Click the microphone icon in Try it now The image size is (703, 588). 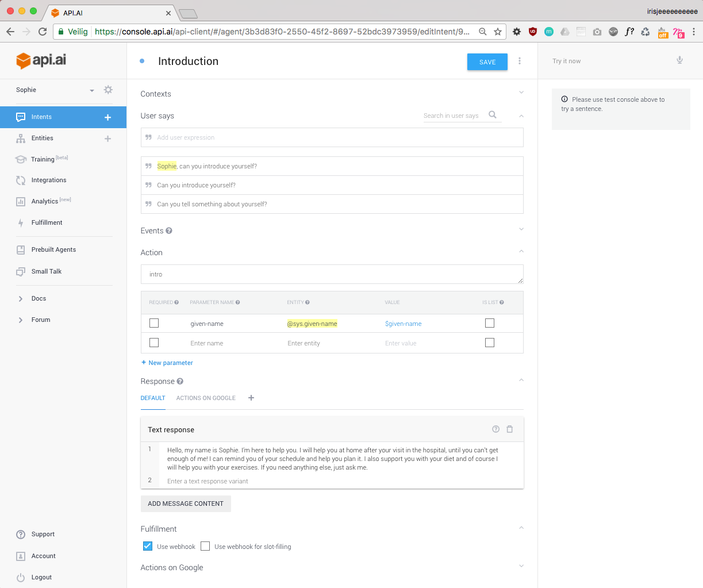click(x=679, y=60)
